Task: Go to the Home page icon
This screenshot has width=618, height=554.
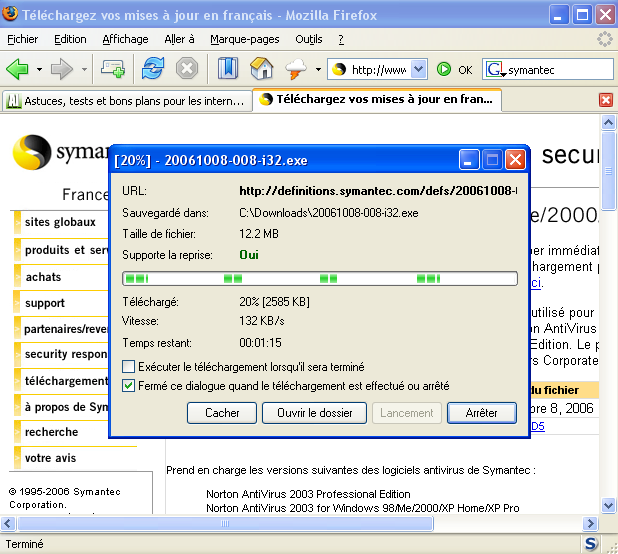Action: pyautogui.click(x=262, y=68)
